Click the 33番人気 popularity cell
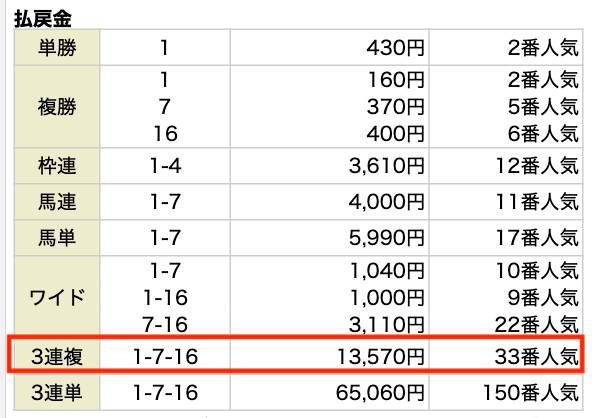 pyautogui.click(x=536, y=356)
